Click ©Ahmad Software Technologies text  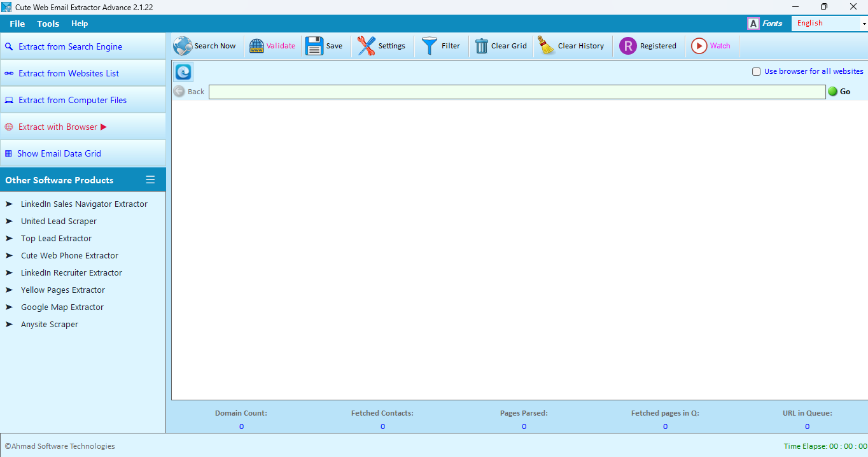(60, 446)
